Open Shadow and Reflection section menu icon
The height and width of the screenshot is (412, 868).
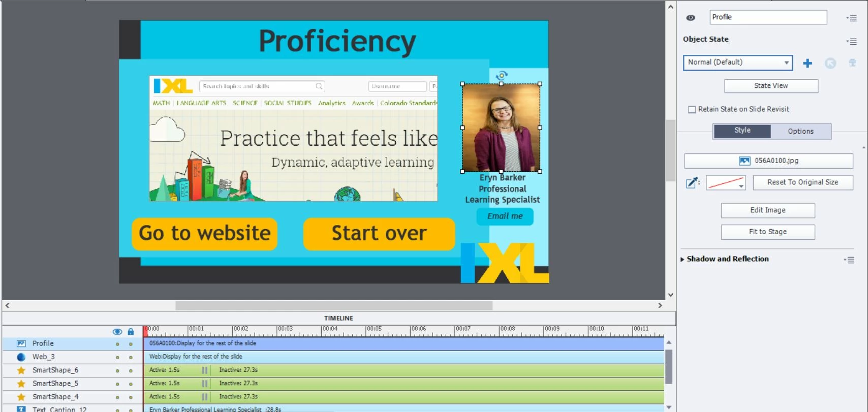tap(849, 260)
